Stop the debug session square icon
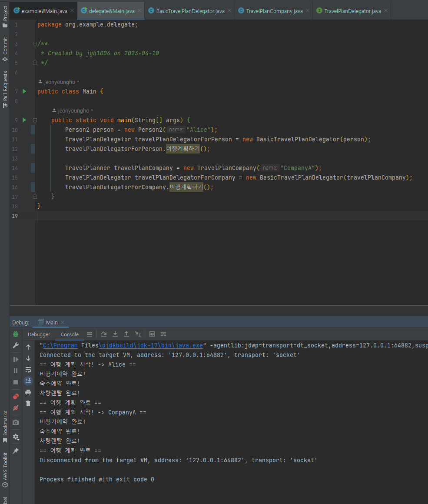 click(15, 382)
